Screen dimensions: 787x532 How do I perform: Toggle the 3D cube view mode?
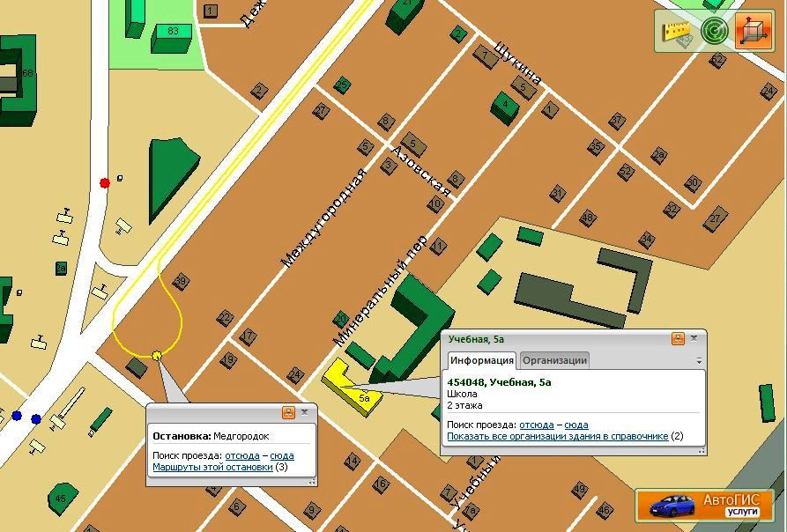[753, 32]
